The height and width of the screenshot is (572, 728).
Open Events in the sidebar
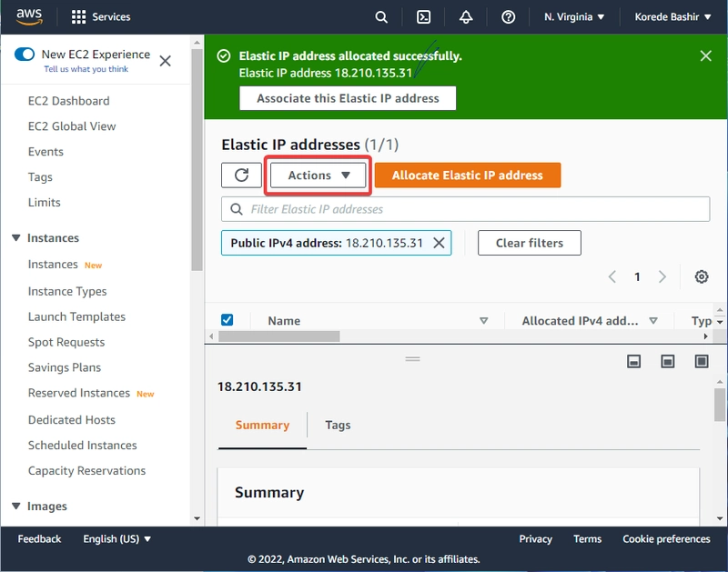(45, 152)
